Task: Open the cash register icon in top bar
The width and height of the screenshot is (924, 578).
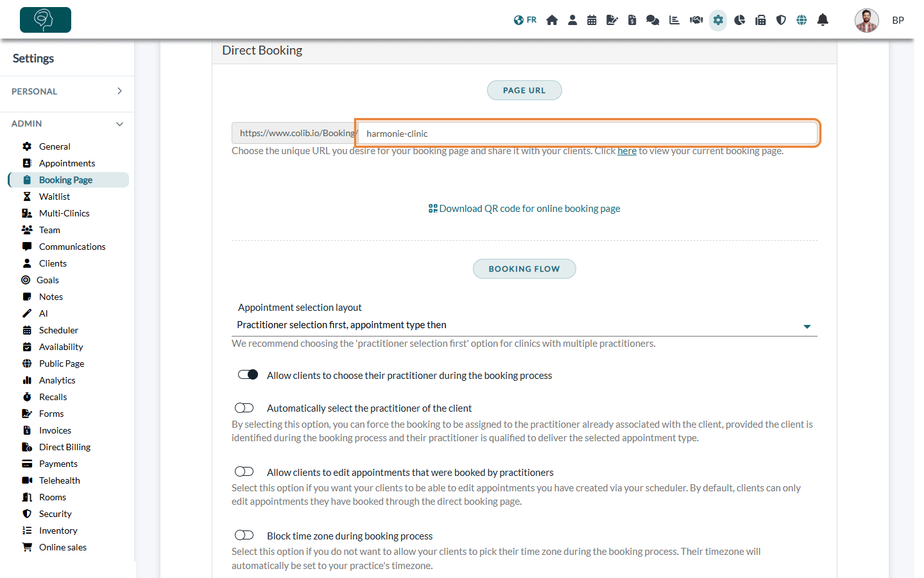Action: coord(760,20)
